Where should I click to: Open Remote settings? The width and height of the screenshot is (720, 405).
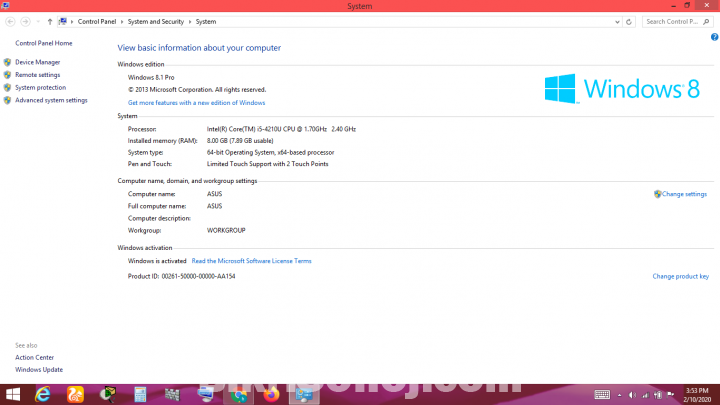click(38, 75)
